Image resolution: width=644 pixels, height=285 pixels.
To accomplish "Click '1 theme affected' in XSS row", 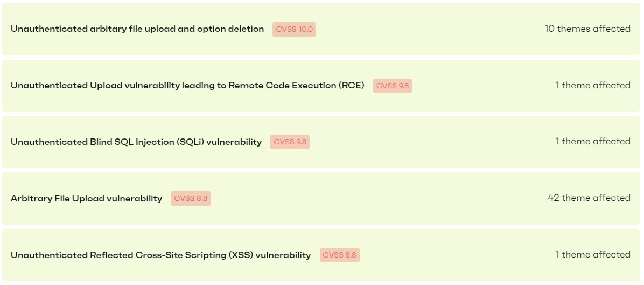I will 593,255.
